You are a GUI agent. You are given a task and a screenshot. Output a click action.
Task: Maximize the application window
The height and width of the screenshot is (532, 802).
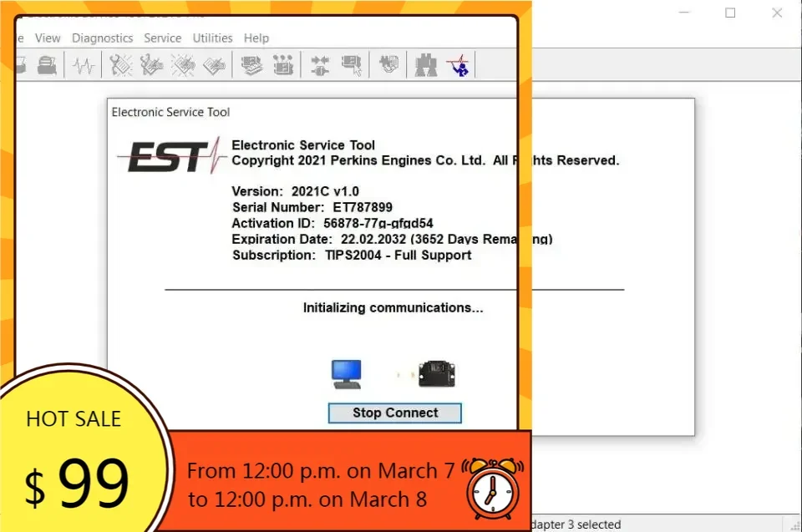click(x=730, y=13)
